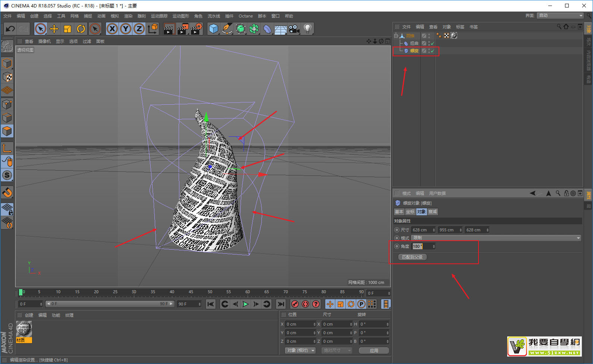The image size is (593, 364).
Task: Activate the Scale tool
Action: pyautogui.click(x=68, y=29)
